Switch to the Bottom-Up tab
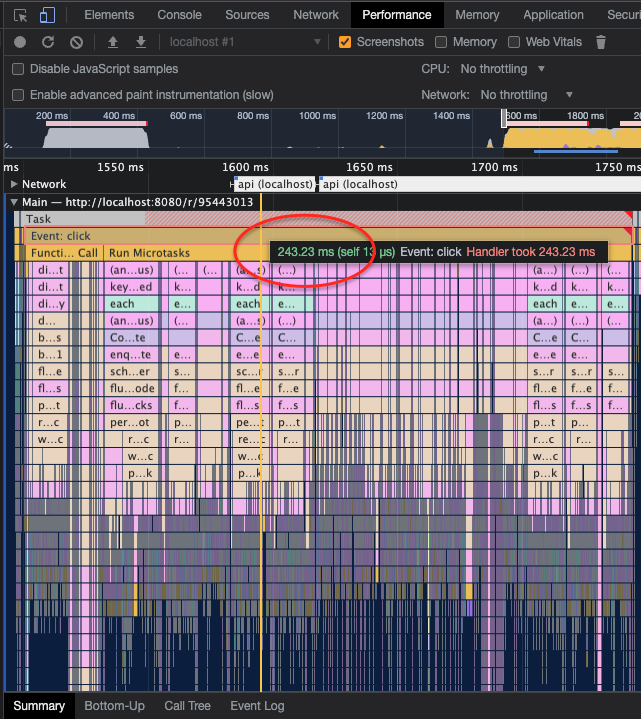Viewport: 641px width, 719px height. tap(115, 706)
